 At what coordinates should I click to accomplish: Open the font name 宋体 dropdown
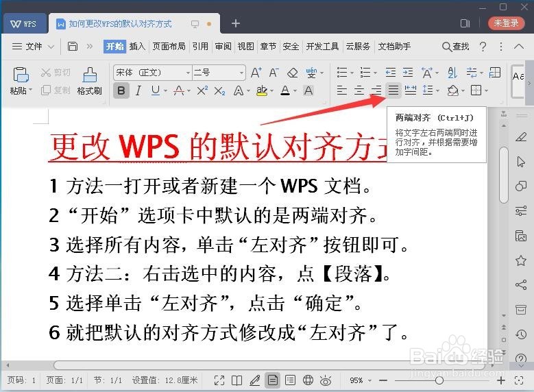point(188,73)
